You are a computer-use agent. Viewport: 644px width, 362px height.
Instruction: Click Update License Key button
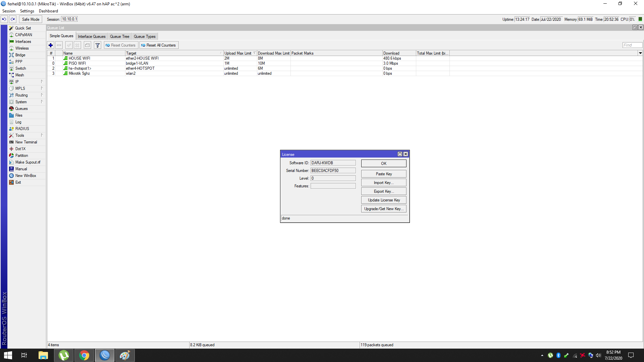coord(384,200)
